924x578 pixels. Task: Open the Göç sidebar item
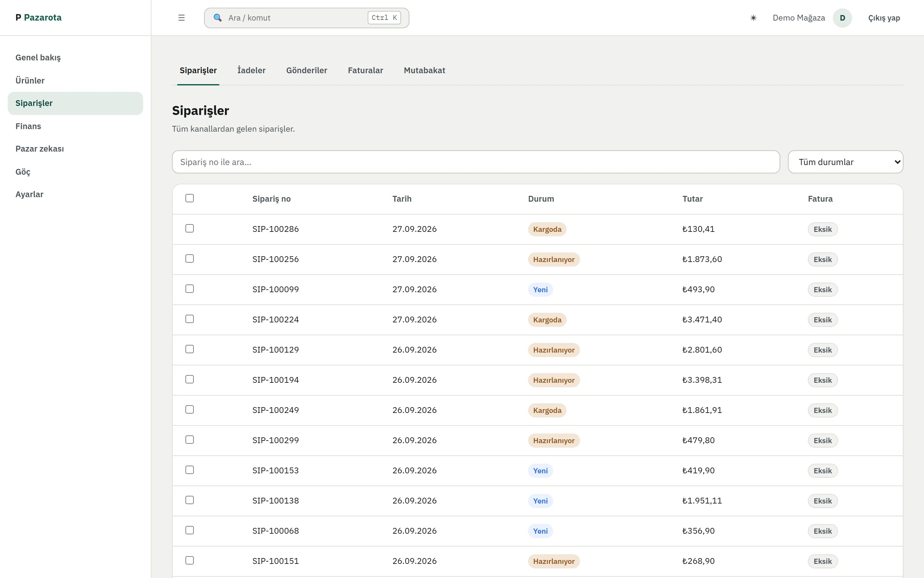75,172
